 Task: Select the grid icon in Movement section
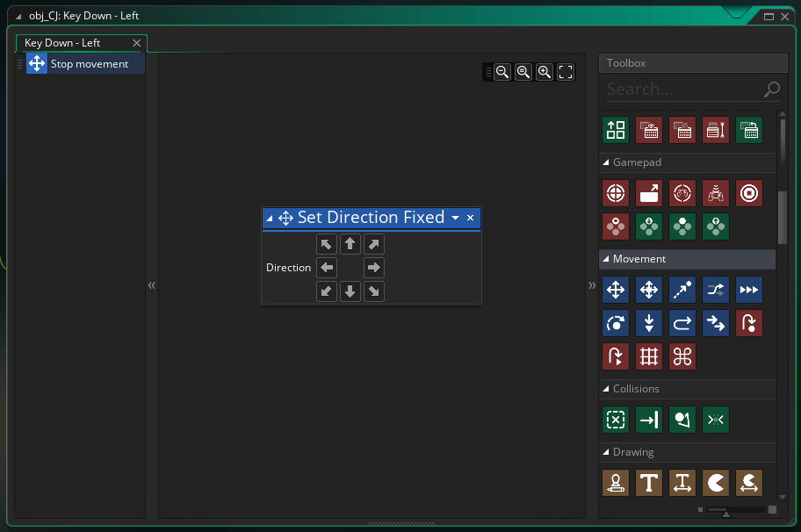coord(649,356)
